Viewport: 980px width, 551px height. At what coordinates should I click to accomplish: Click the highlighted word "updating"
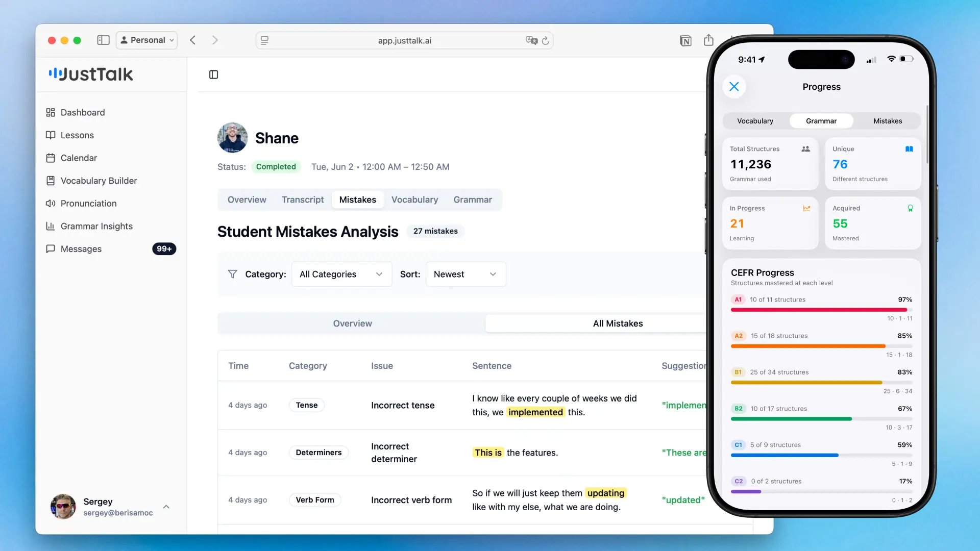(606, 493)
